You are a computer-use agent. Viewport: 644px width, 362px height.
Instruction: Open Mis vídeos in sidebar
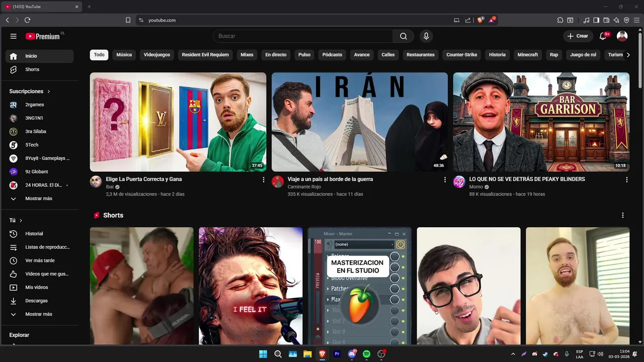39,288
